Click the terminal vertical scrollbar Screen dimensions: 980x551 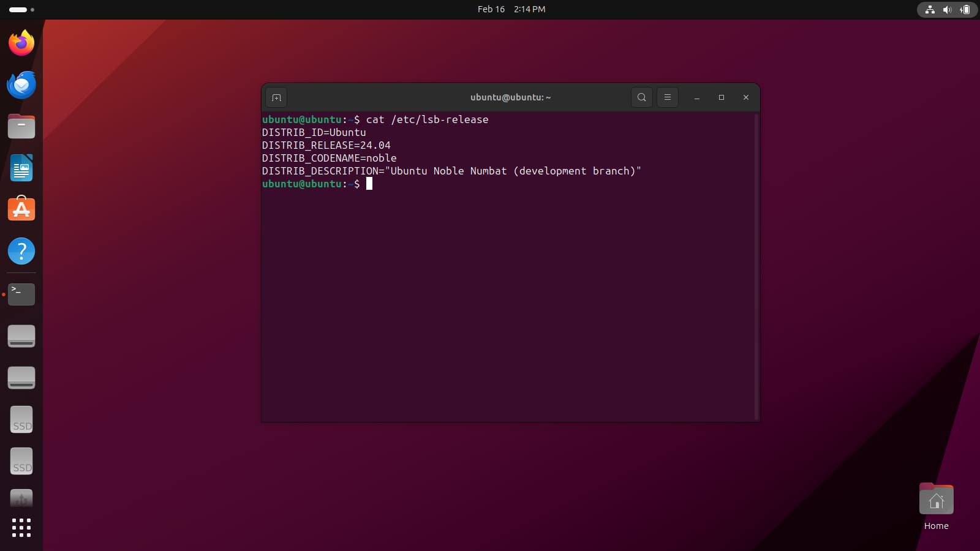(756, 266)
